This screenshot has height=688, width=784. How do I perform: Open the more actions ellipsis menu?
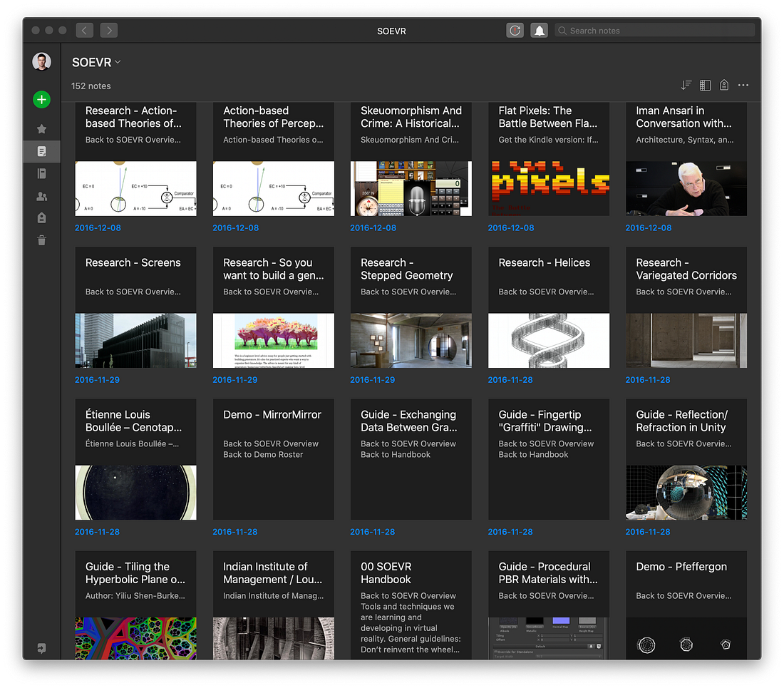pos(743,86)
